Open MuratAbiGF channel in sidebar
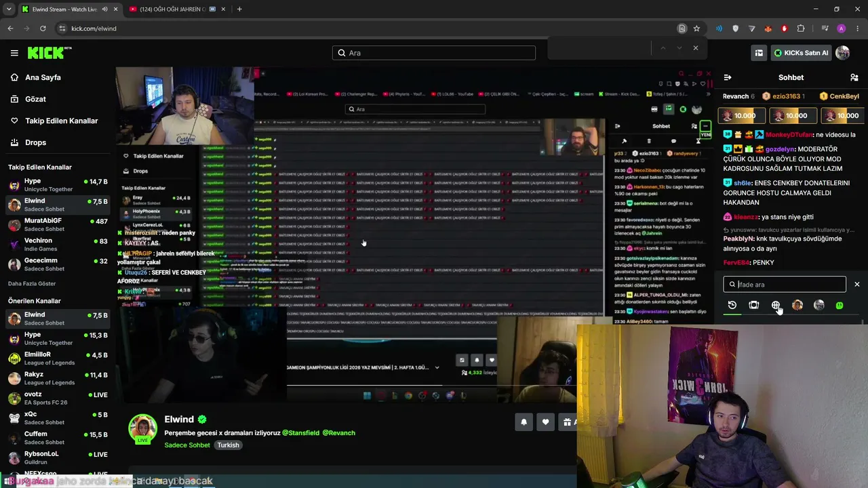 (58, 224)
